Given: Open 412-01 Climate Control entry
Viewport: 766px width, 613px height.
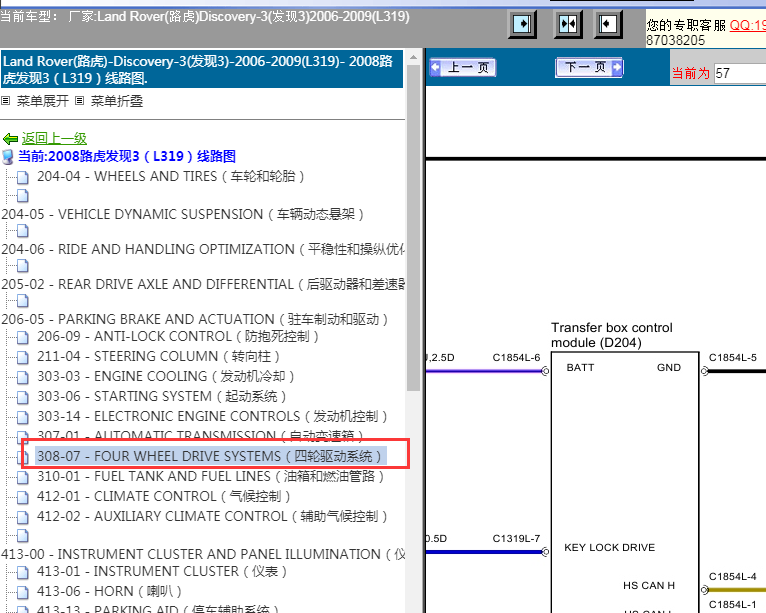Looking at the screenshot, I should pyautogui.click(x=164, y=496).
